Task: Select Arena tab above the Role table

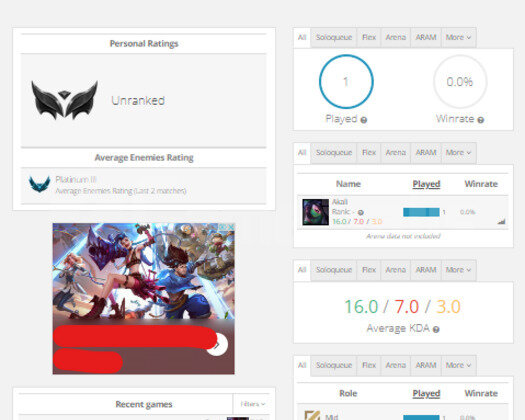Action: [395, 365]
